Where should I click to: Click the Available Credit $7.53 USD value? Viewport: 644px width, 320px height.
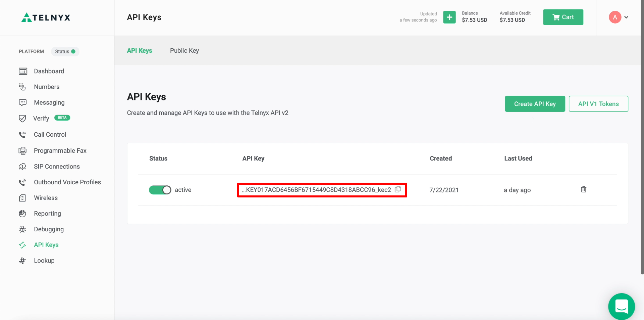pyautogui.click(x=512, y=20)
